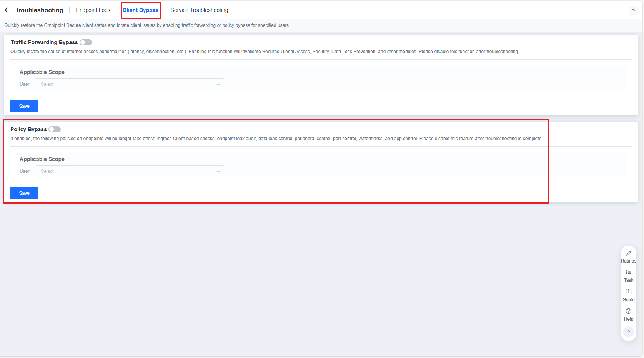
Task: Click the Ratings label in side panel
Action: point(629,261)
